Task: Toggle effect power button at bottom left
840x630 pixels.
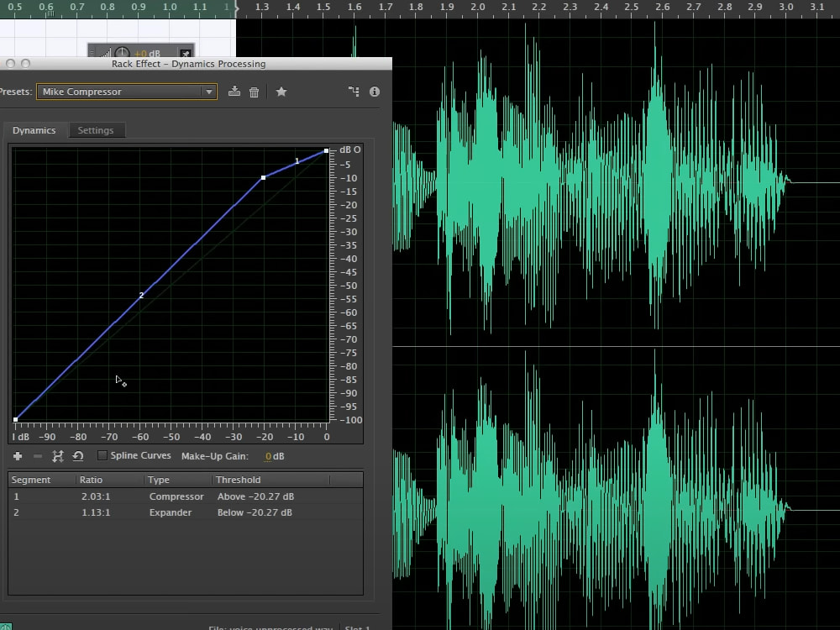Action: tap(5, 627)
